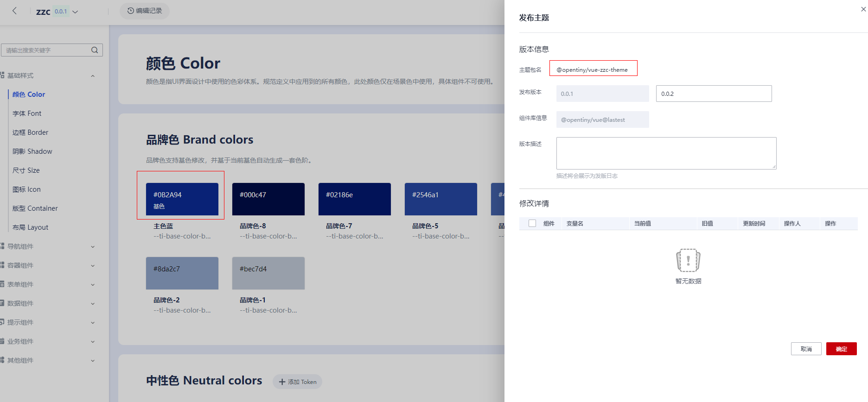The width and height of the screenshot is (868, 402).
Task: Click the search magnifier icon
Action: pyautogui.click(x=95, y=50)
